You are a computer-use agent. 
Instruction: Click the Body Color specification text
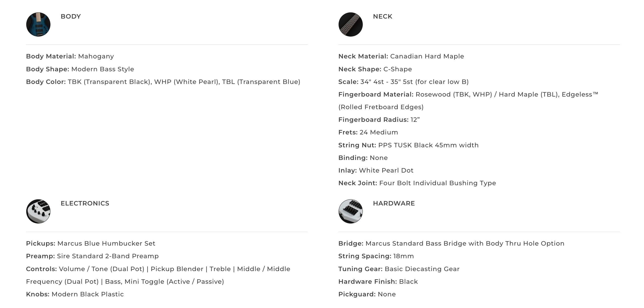[163, 82]
